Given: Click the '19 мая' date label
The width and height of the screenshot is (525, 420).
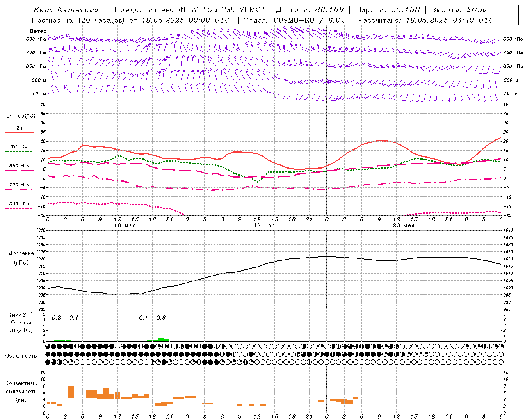Looking at the screenshot, I should (264, 225).
